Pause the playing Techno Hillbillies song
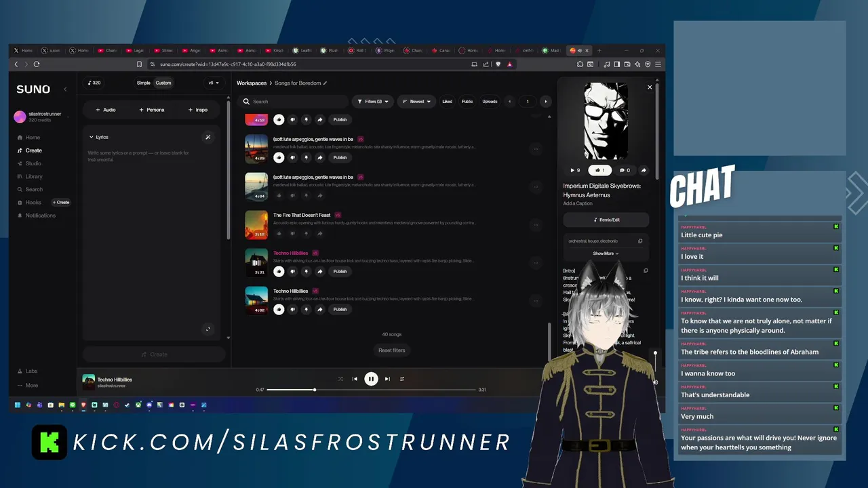The width and height of the screenshot is (868, 488). pos(371,379)
